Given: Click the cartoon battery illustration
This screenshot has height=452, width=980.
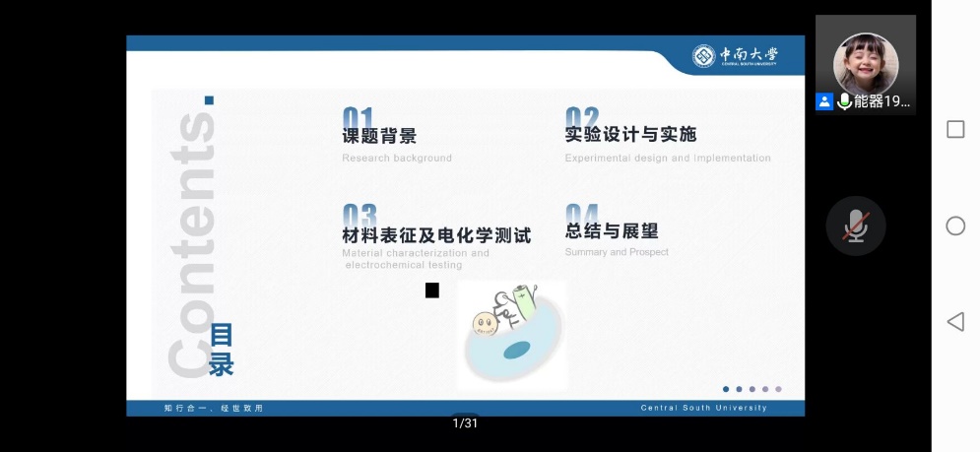Looking at the screenshot, I should (x=511, y=333).
